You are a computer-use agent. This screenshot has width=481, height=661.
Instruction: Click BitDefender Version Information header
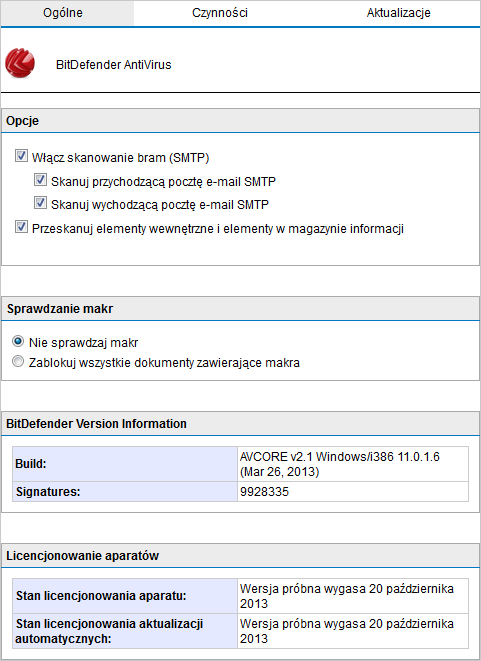click(240, 424)
